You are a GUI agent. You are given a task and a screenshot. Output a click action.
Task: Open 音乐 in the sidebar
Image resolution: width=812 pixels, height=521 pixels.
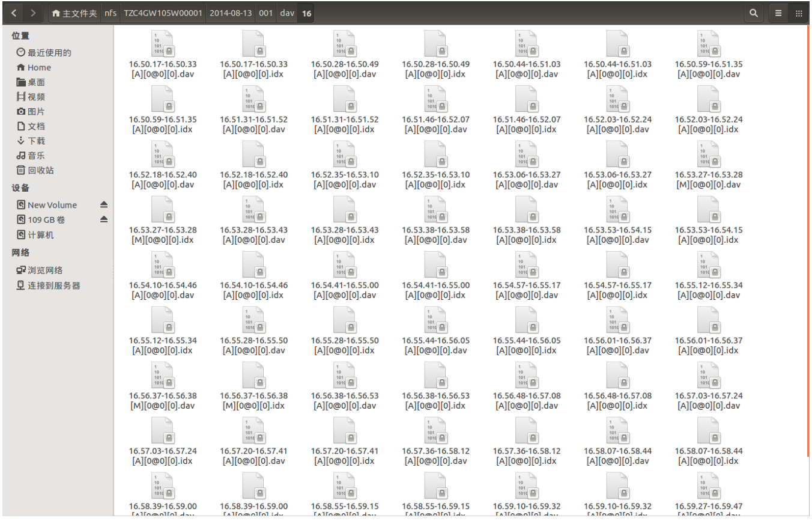click(x=31, y=156)
